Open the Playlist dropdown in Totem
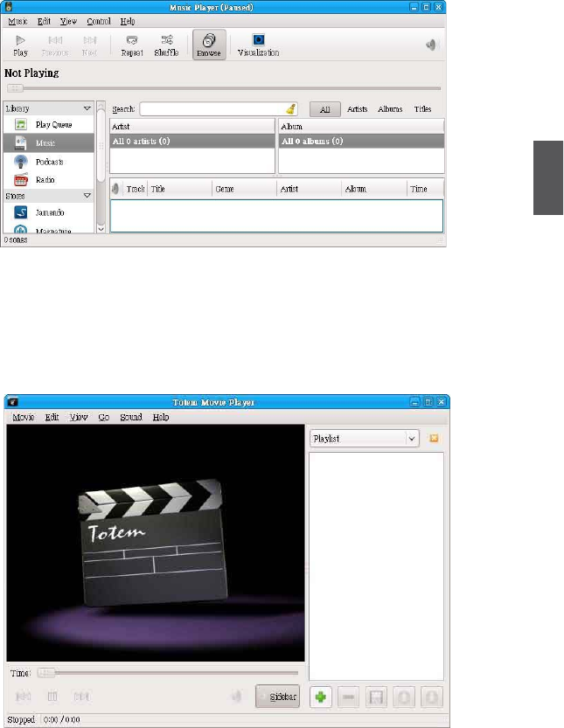The height and width of the screenshot is (728, 564). [x=365, y=439]
